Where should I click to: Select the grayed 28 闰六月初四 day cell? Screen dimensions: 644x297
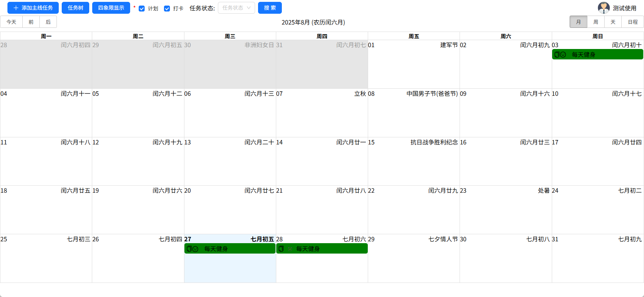[46, 64]
